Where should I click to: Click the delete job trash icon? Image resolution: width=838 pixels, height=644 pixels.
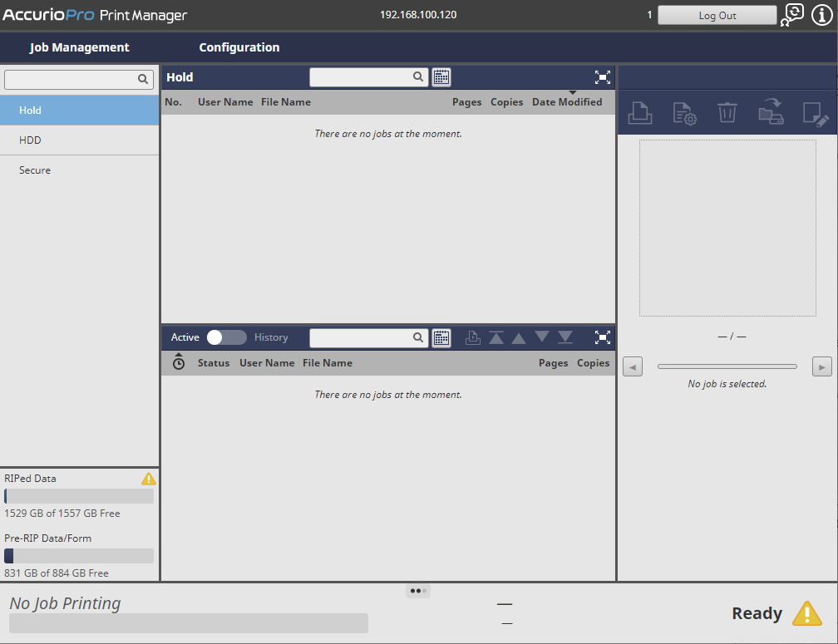click(727, 113)
